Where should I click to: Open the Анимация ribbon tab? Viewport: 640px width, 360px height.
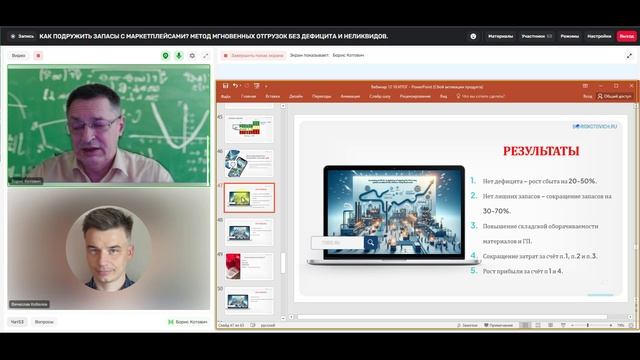(350, 96)
